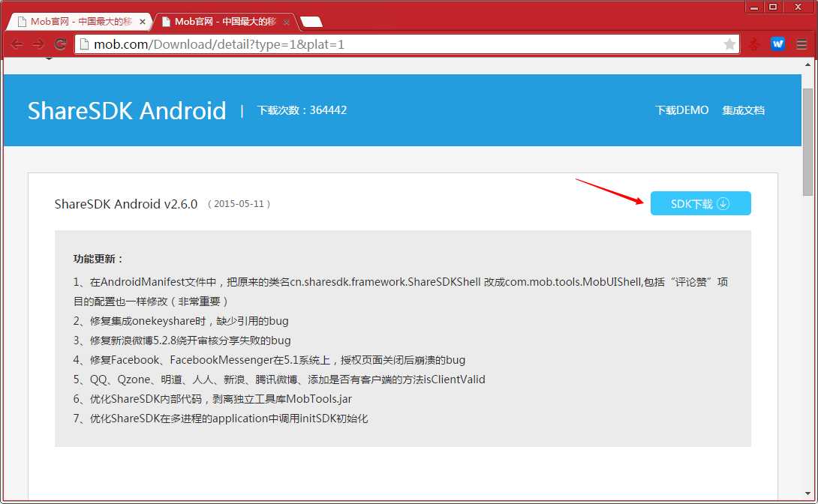Click the scrollbar down arrow
Screen dimensions: 818x504
[807, 493]
